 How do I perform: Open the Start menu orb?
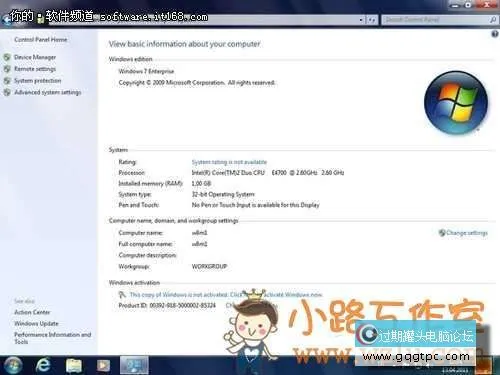click(13, 365)
